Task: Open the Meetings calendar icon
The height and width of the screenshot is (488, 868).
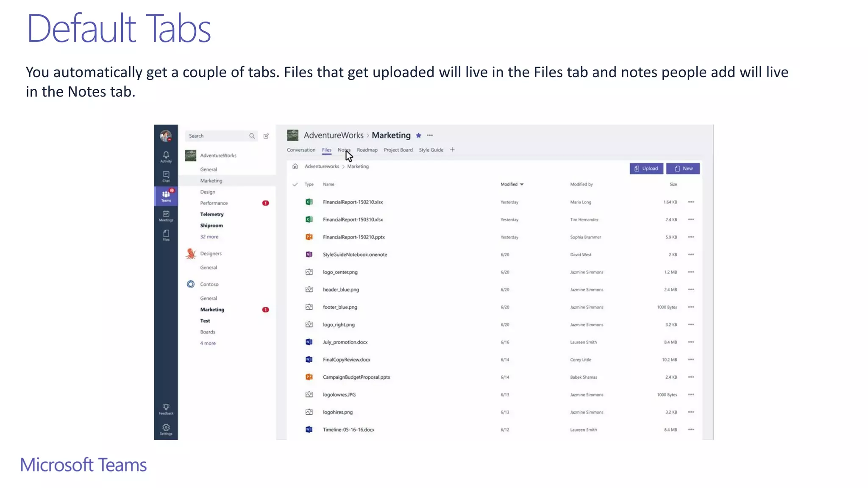Action: [166, 216]
